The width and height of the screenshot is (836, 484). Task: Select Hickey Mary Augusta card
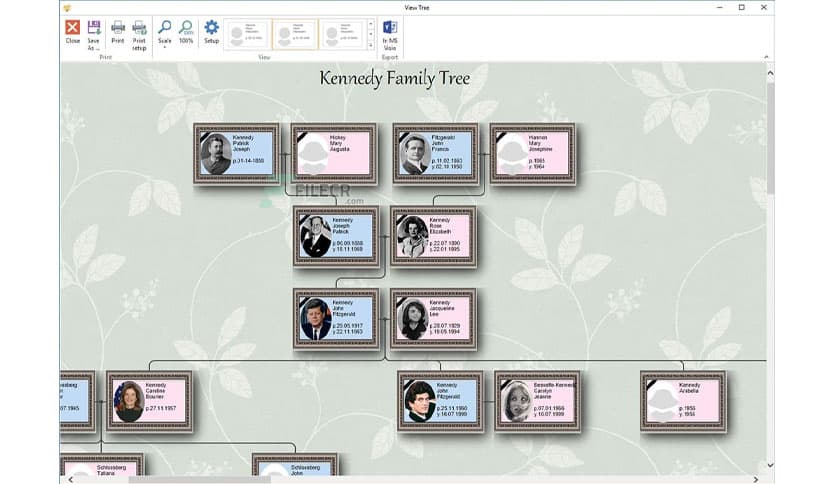(334, 154)
